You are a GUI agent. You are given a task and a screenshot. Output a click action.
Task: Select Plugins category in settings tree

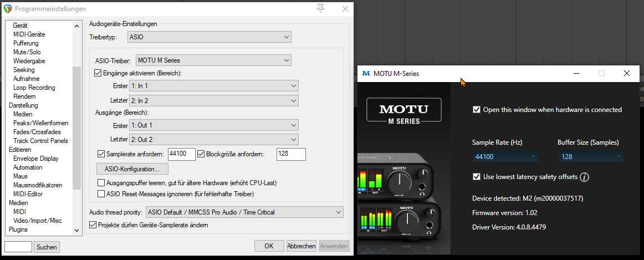click(18, 229)
